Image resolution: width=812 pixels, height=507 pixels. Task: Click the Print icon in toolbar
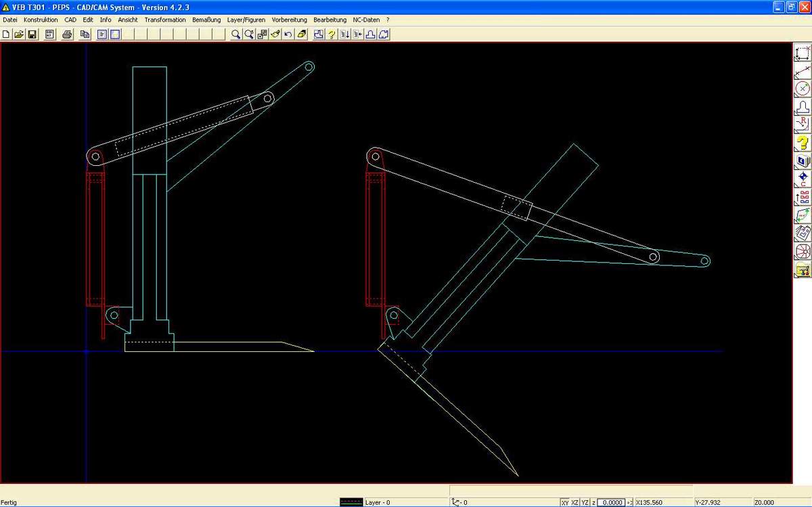click(68, 35)
